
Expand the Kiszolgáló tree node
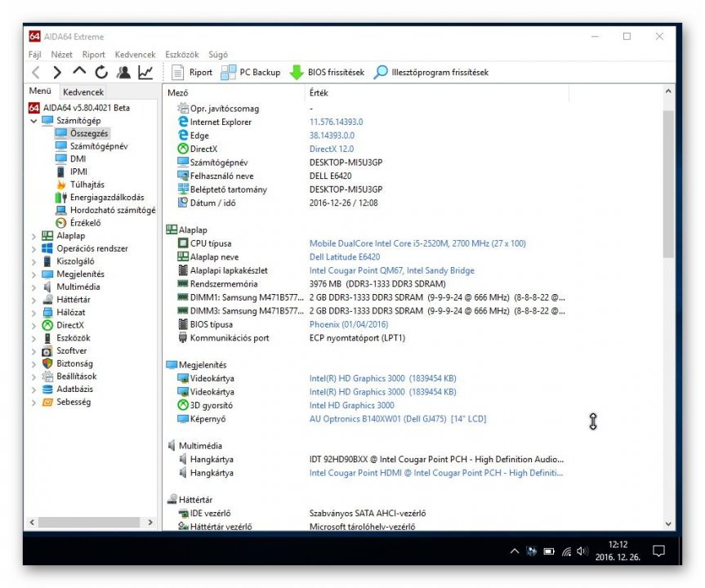[x=33, y=261]
